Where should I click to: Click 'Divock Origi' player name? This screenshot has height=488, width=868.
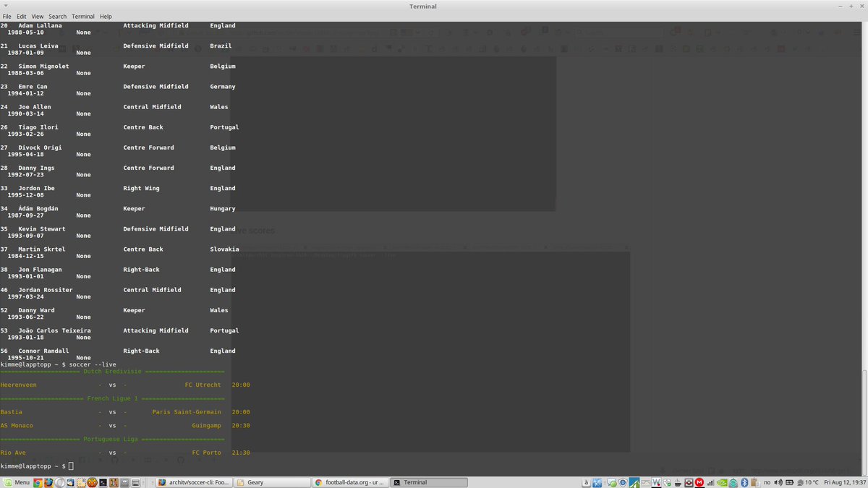(x=41, y=147)
